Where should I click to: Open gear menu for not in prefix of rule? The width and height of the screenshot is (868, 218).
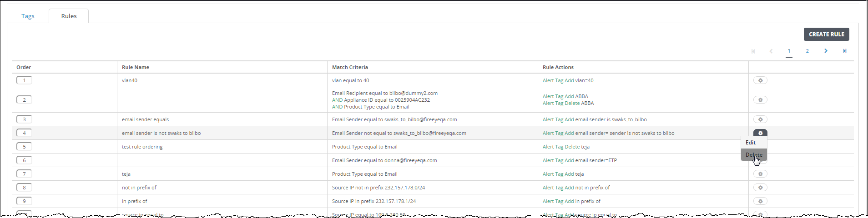760,188
